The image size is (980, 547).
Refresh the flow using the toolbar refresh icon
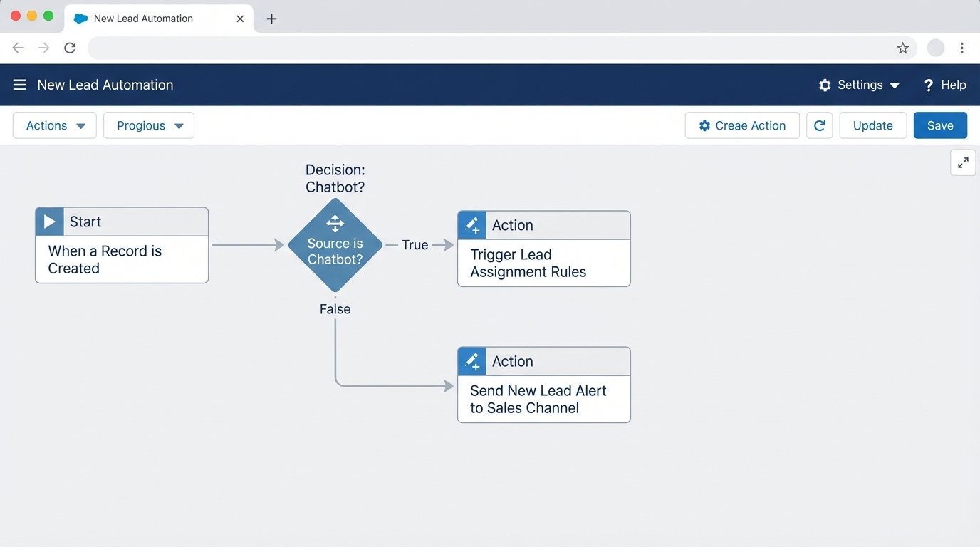pos(819,125)
